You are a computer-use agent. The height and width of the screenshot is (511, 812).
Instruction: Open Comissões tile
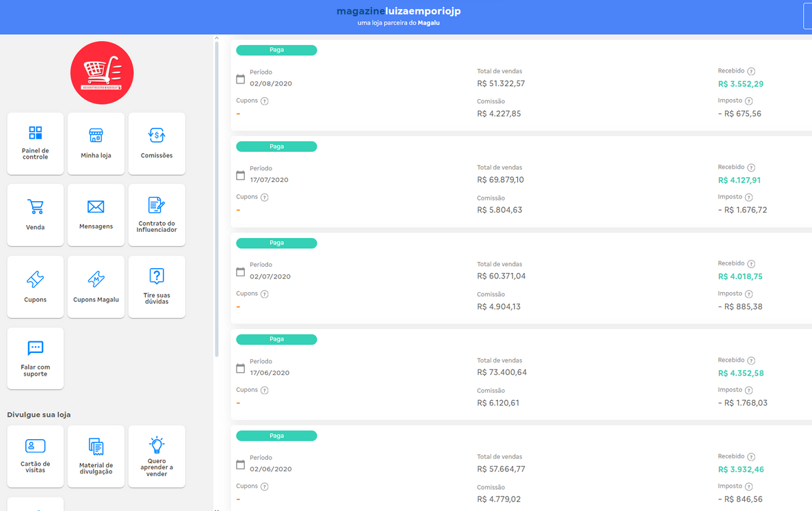(157, 144)
